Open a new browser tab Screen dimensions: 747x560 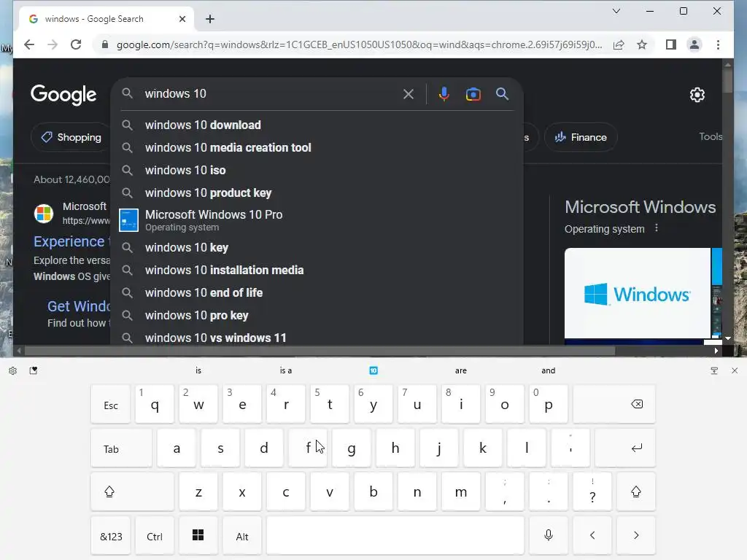click(210, 19)
